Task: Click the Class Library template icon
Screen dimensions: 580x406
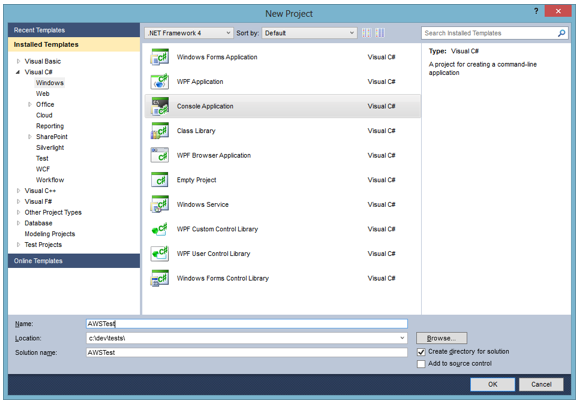Action: pyautogui.click(x=160, y=131)
